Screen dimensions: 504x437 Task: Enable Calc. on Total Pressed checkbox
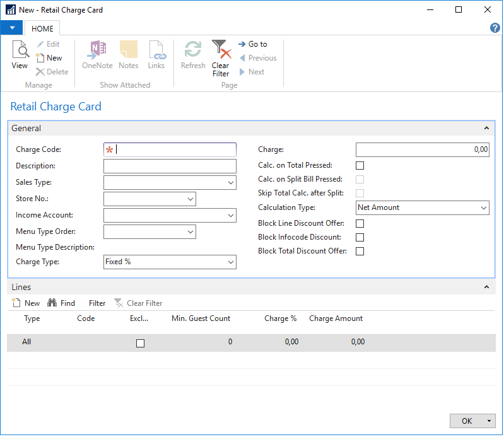360,166
